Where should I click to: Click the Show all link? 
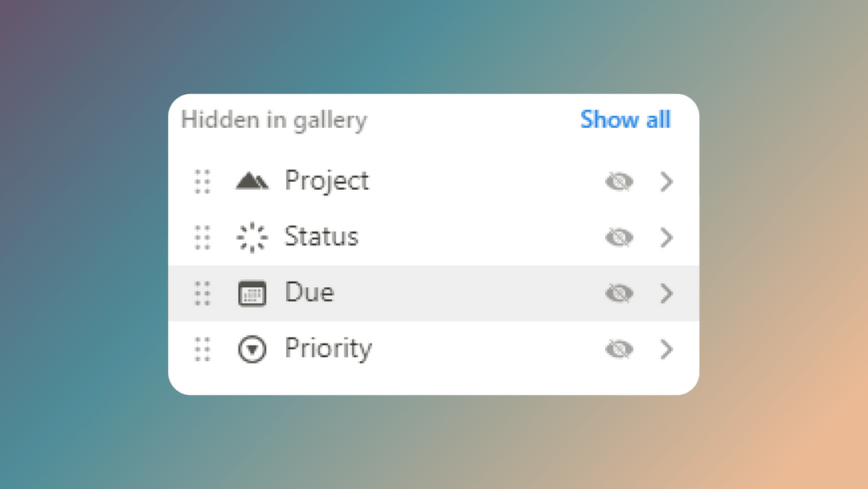(x=626, y=120)
